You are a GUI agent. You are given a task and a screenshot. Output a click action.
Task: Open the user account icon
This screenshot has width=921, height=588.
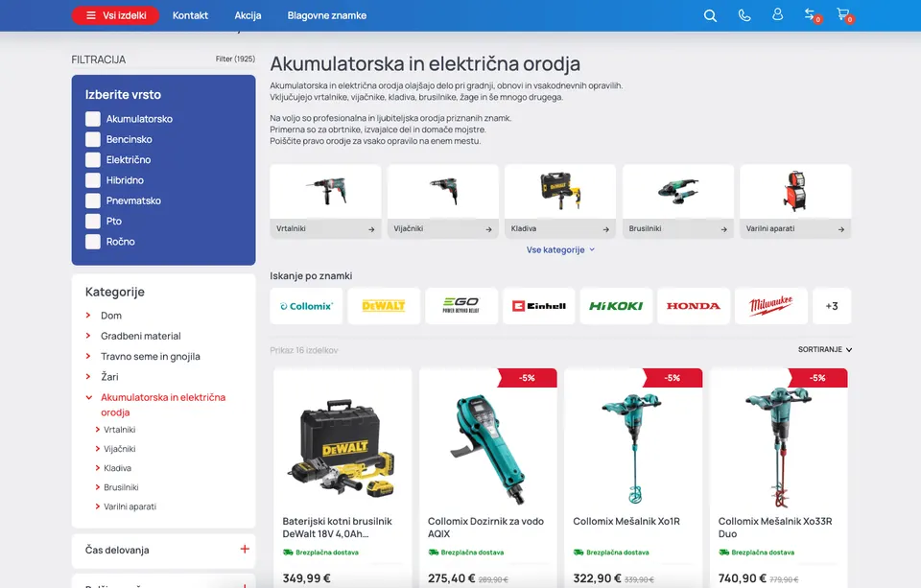coord(778,14)
